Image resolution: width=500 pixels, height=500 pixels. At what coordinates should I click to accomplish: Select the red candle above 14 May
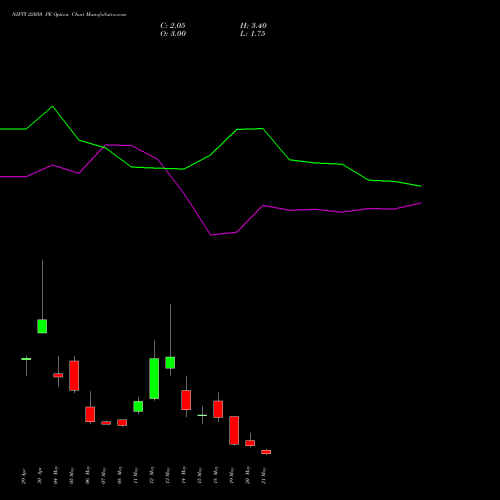tap(186, 400)
